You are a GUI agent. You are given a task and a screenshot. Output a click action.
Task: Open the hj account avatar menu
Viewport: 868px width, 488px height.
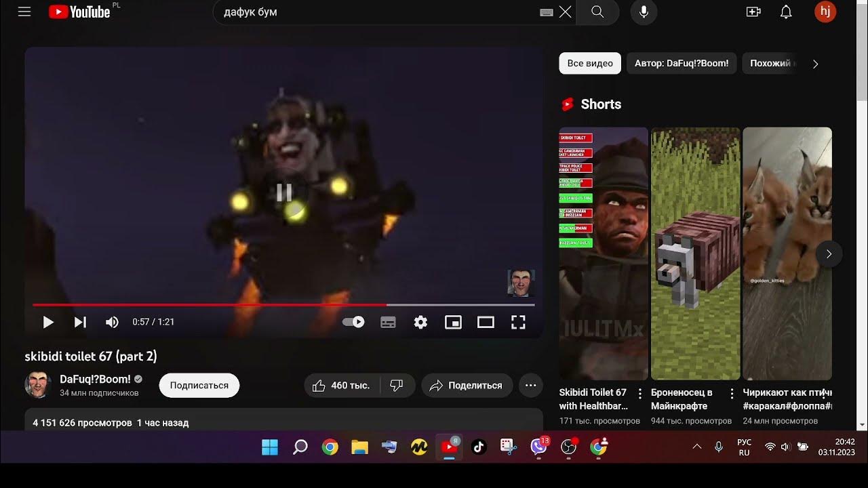[825, 11]
